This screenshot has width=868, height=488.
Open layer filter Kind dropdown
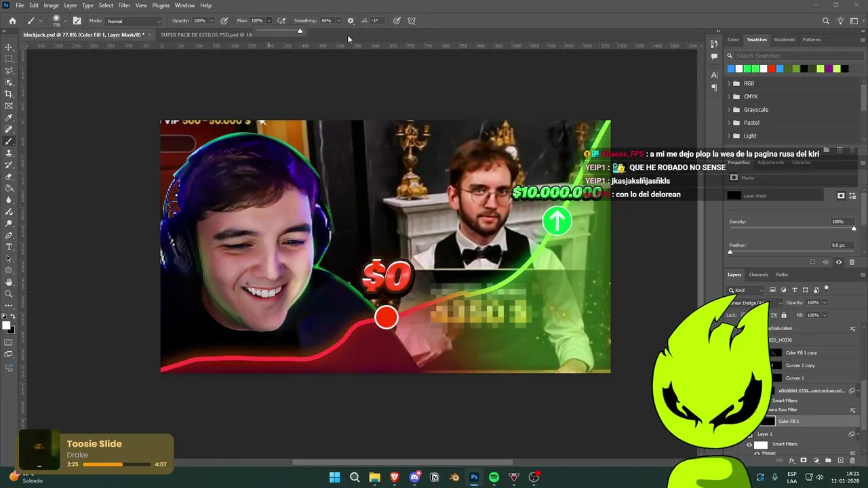[x=746, y=290]
